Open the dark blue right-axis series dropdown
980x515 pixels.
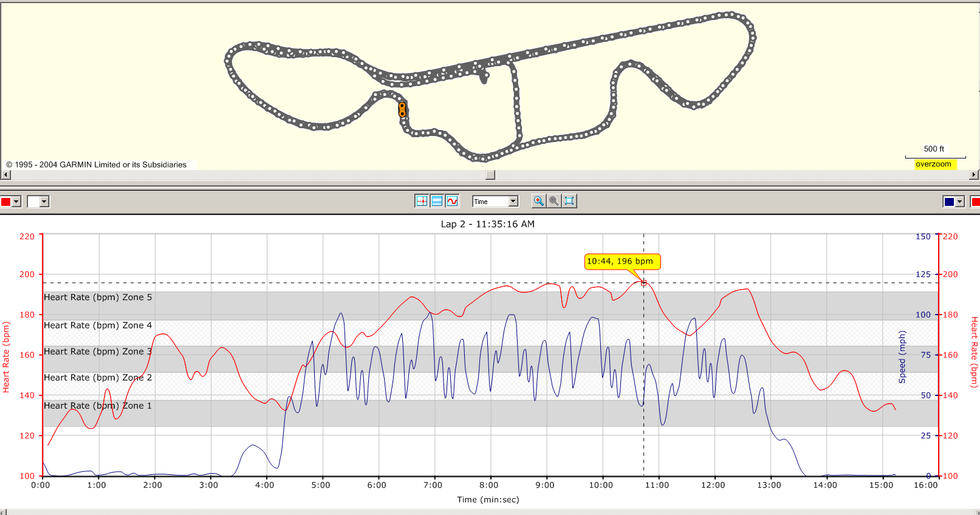click(x=960, y=202)
